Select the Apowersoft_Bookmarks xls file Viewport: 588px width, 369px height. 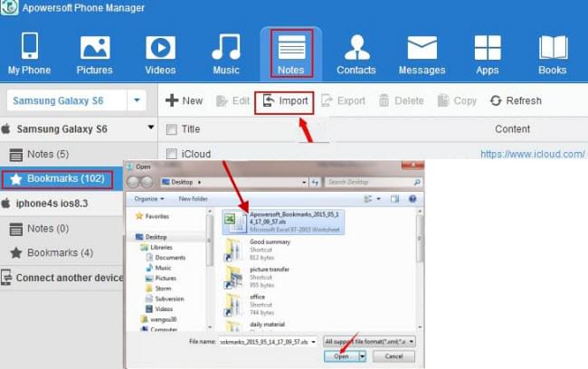point(283,222)
